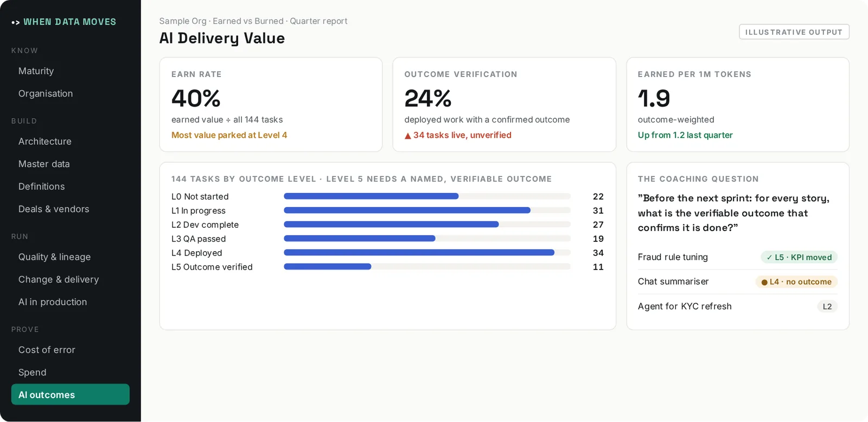Click the AI Delivery Value heading
The width and height of the screenshot is (868, 422).
pos(222,38)
